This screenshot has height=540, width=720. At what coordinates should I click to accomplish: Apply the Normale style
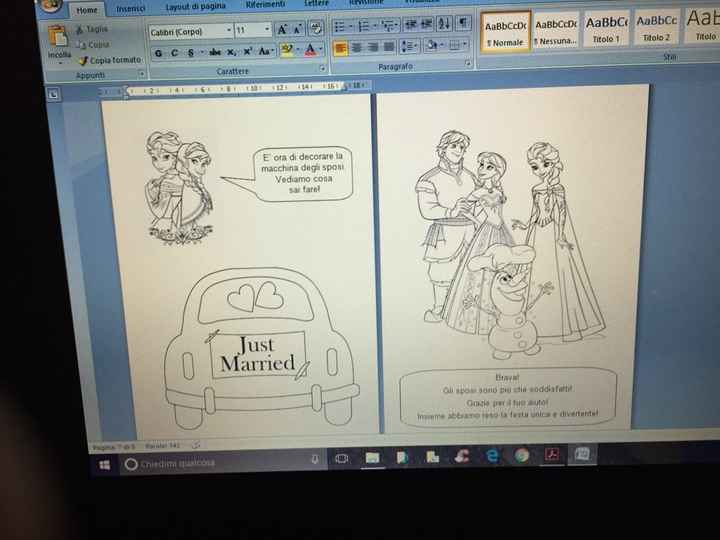coord(504,42)
